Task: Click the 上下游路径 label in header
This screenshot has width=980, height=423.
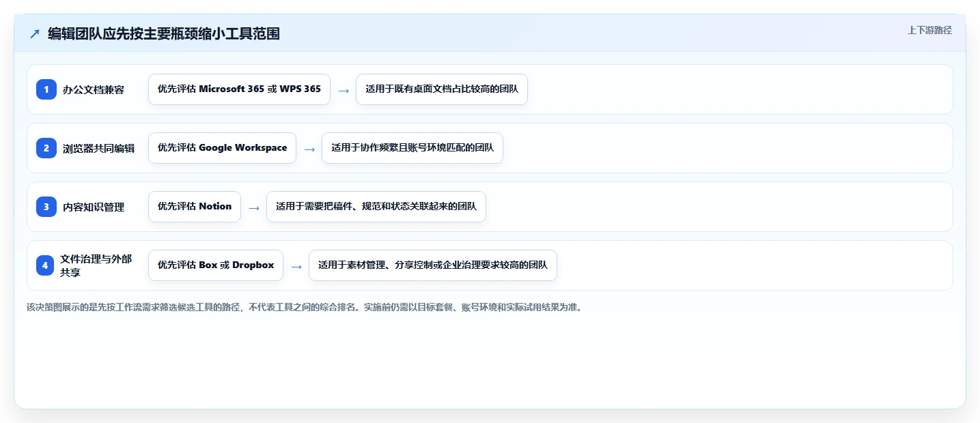Action: click(929, 30)
